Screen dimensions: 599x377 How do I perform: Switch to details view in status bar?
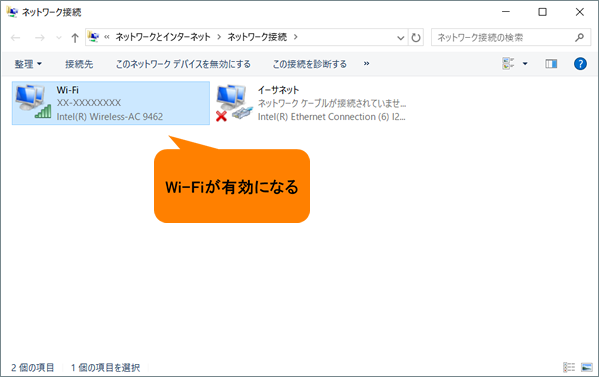click(569, 367)
